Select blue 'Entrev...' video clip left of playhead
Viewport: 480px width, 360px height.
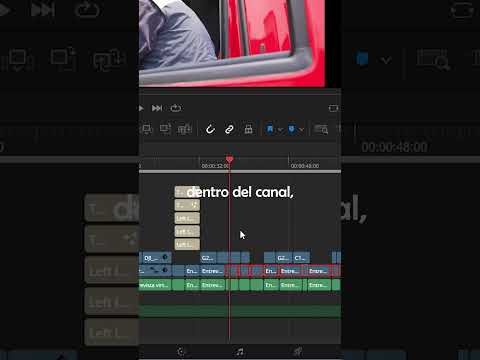[213, 271]
